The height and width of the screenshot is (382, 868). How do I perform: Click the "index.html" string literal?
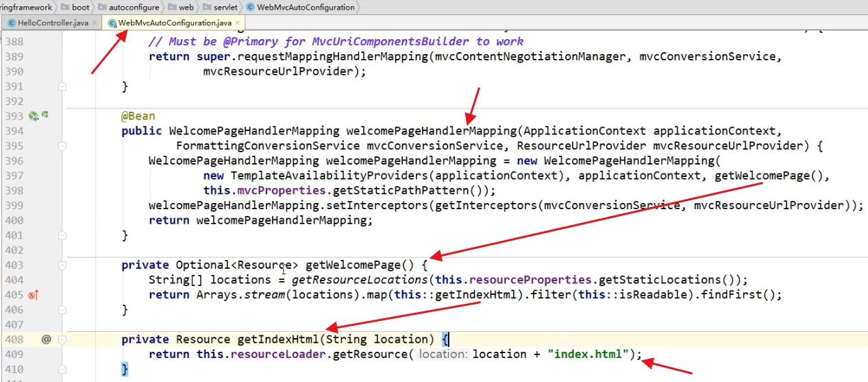588,355
